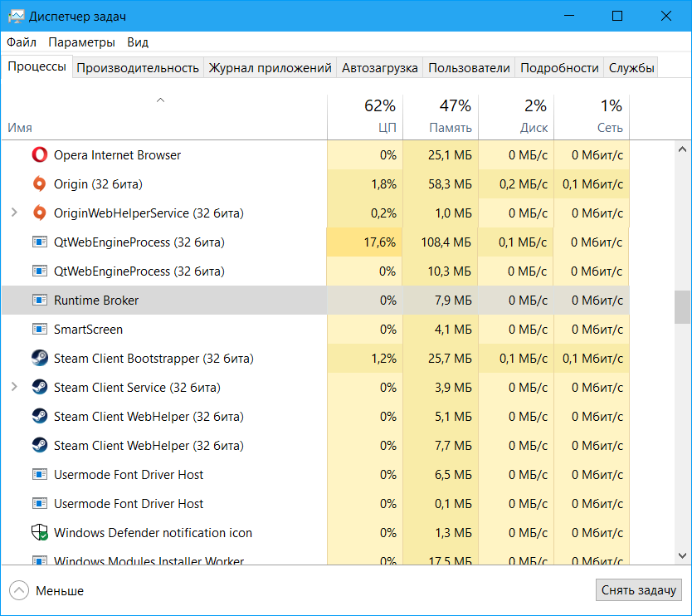
Task: Maximize the Диспетчер задач window
Action: pyautogui.click(x=617, y=16)
